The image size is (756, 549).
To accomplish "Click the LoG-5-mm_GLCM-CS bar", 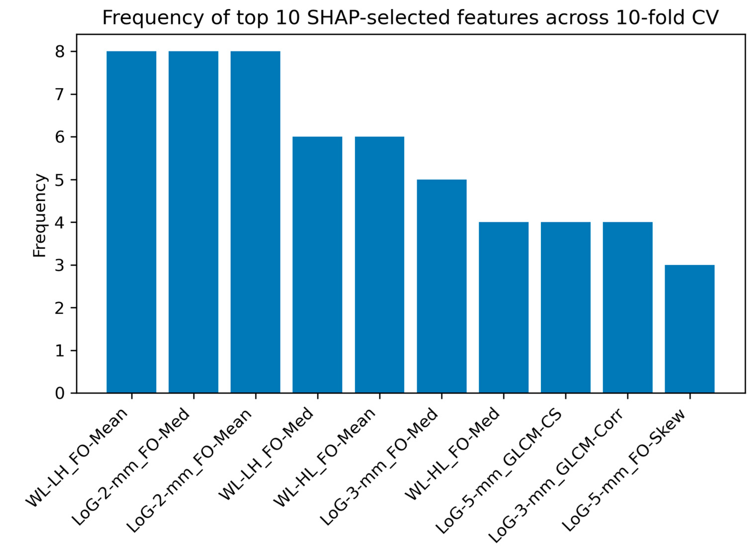I will tap(566, 307).
